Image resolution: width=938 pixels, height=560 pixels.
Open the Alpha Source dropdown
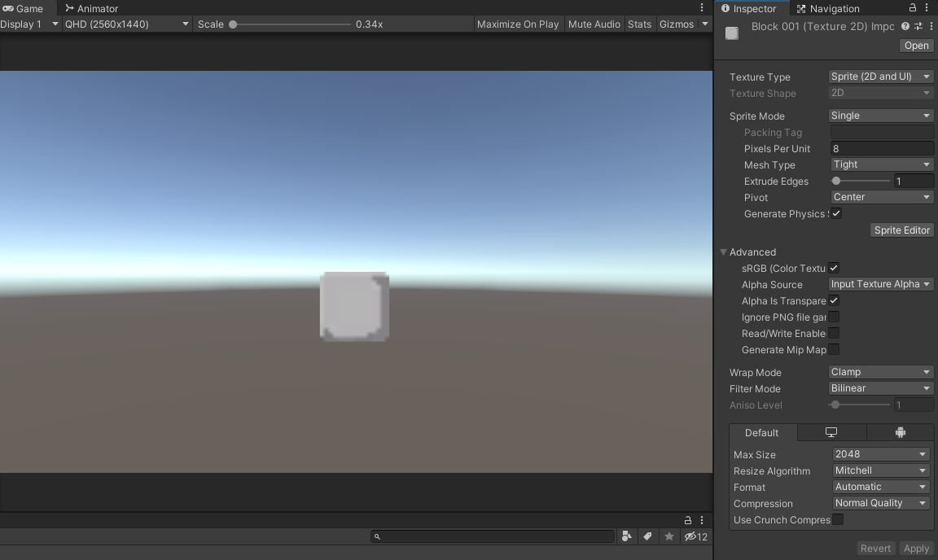tap(880, 284)
